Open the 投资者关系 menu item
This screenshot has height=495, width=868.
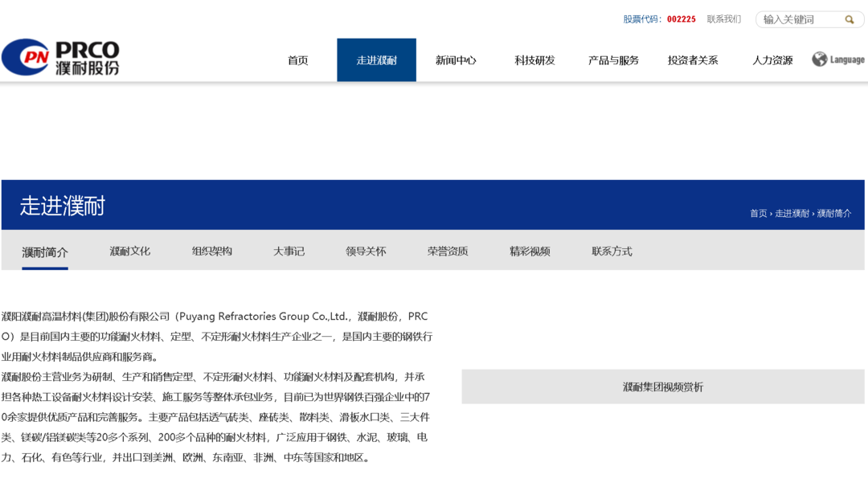[x=693, y=60]
